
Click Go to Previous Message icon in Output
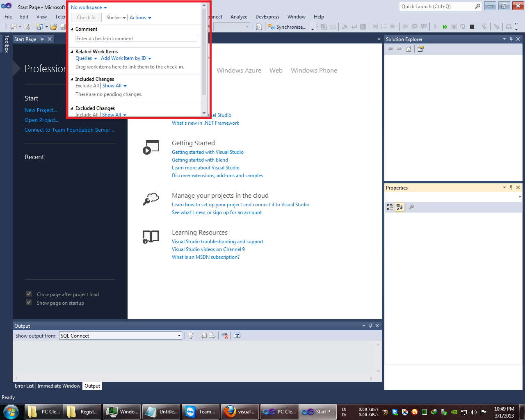tap(204, 336)
